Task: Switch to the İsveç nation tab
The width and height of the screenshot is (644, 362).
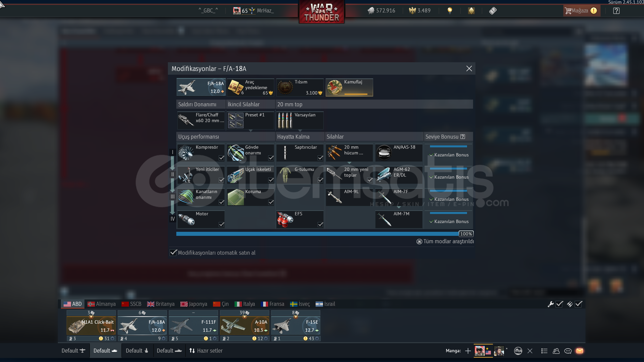Action: click(x=300, y=304)
